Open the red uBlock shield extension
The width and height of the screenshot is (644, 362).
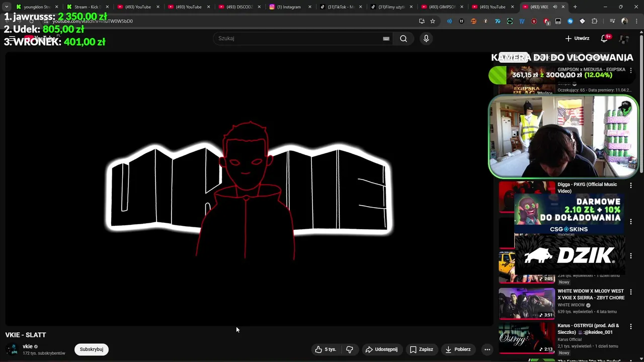[534, 21]
